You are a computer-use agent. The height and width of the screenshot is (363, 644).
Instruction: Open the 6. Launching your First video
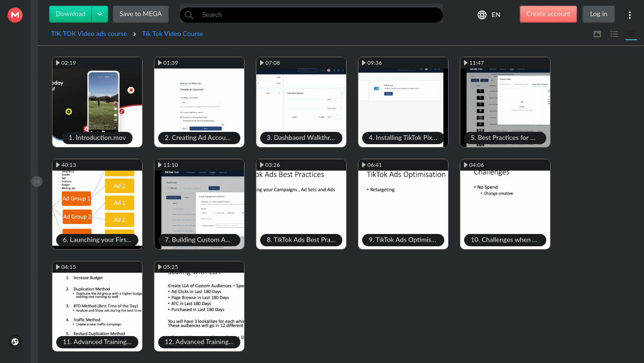pos(97,204)
